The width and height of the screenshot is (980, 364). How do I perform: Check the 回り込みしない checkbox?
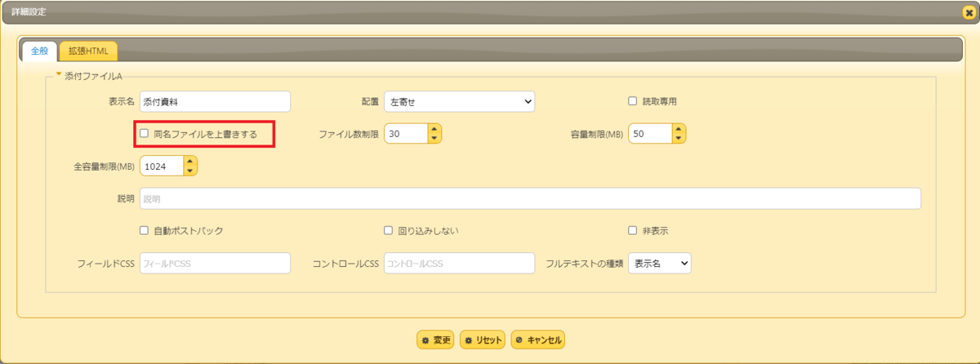pyautogui.click(x=389, y=230)
